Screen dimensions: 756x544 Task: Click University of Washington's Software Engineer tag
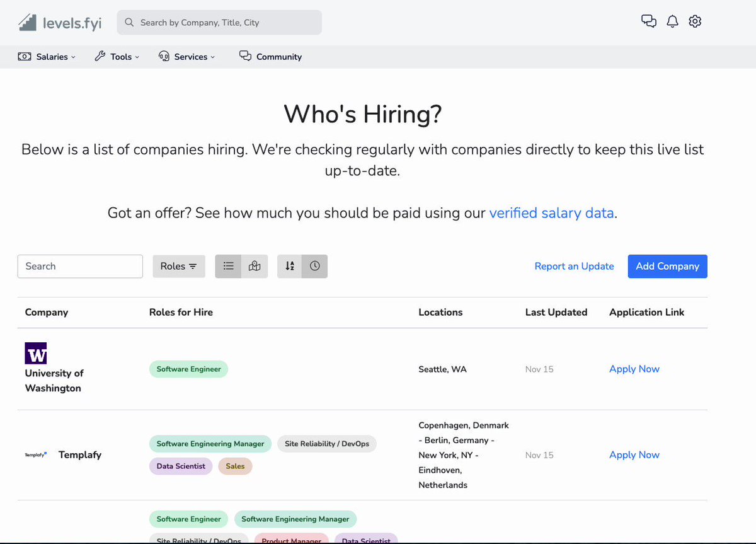click(188, 369)
